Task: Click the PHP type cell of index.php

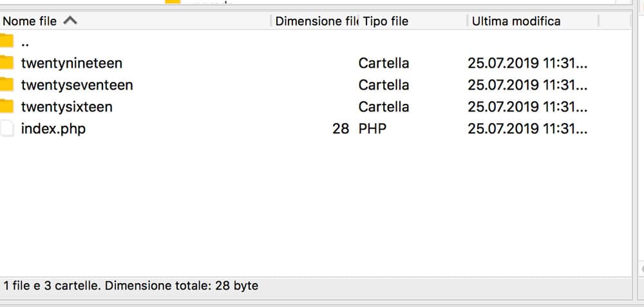Action: point(372,129)
